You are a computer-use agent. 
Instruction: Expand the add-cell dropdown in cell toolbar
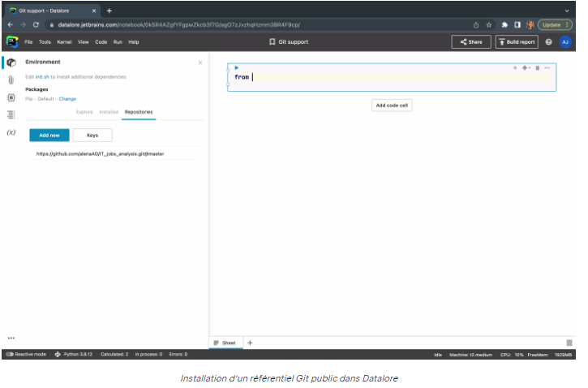coord(526,67)
